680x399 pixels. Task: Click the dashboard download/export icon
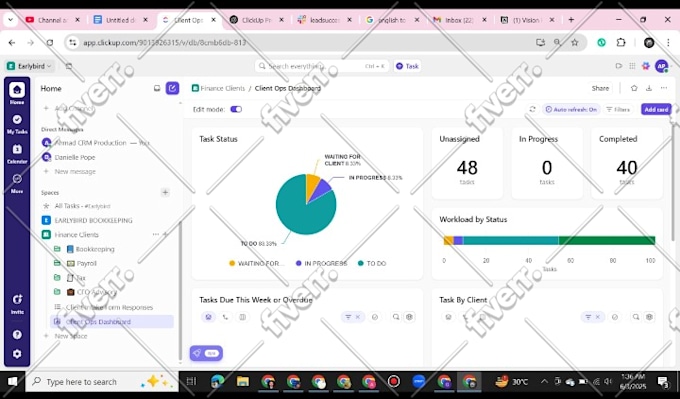pos(649,88)
